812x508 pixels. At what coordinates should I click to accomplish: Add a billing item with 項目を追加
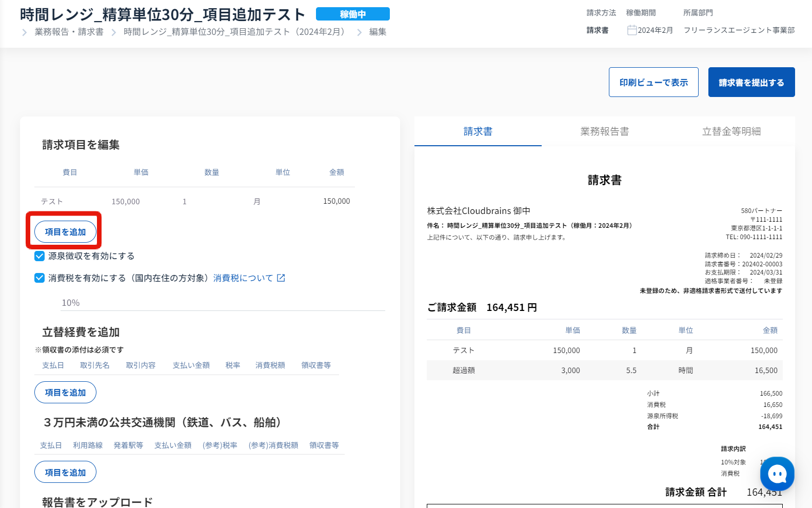click(x=65, y=232)
